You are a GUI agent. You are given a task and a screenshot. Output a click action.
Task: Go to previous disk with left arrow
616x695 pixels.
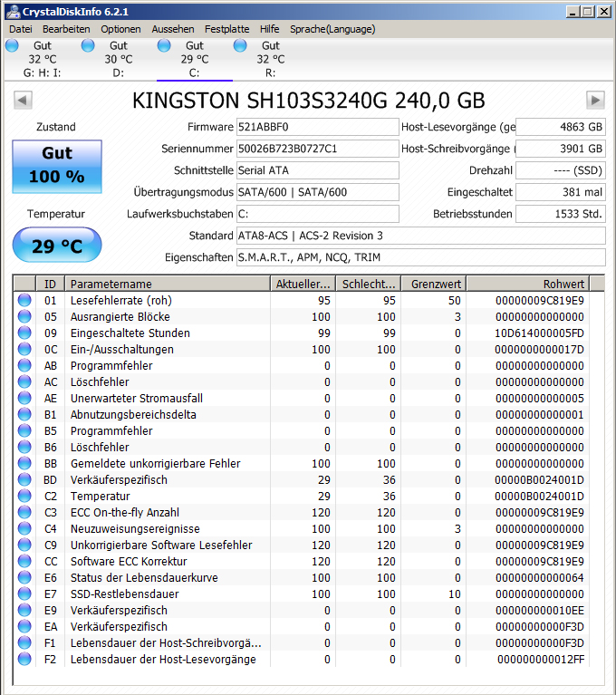(x=23, y=101)
